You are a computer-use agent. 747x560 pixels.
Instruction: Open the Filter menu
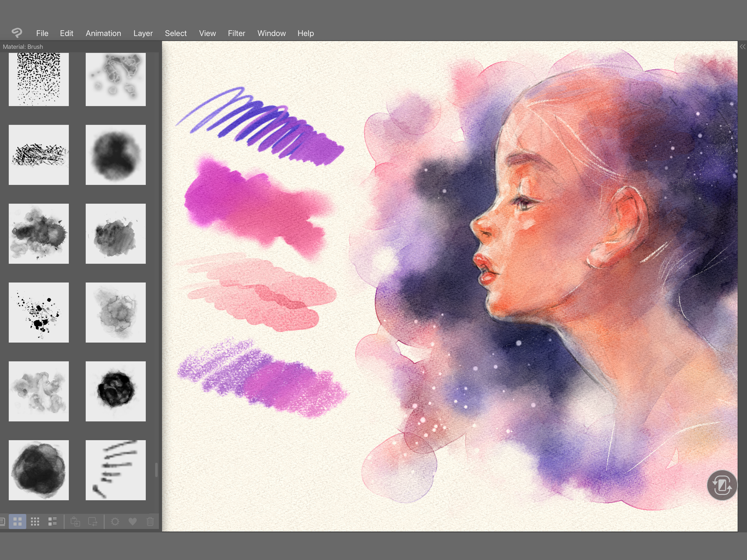237,33
